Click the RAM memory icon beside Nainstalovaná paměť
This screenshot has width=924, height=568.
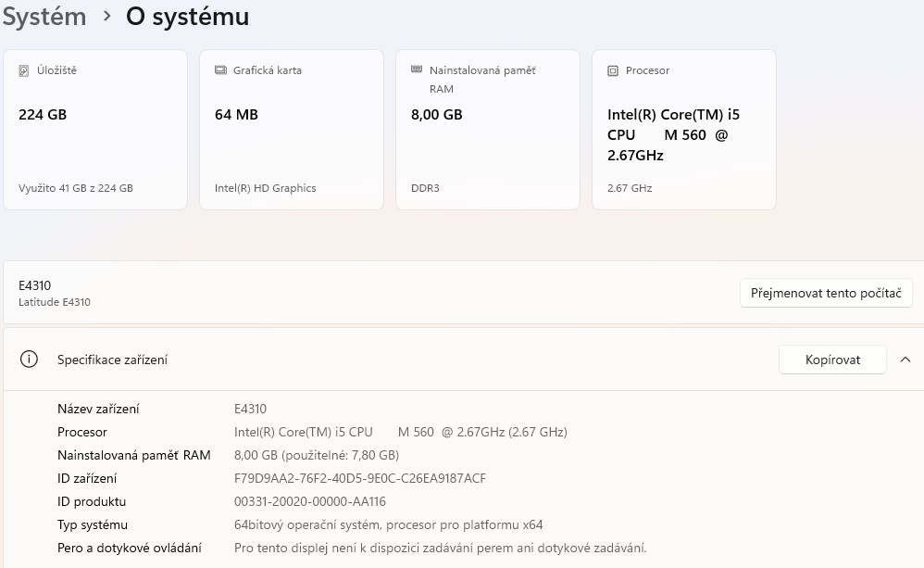(417, 70)
